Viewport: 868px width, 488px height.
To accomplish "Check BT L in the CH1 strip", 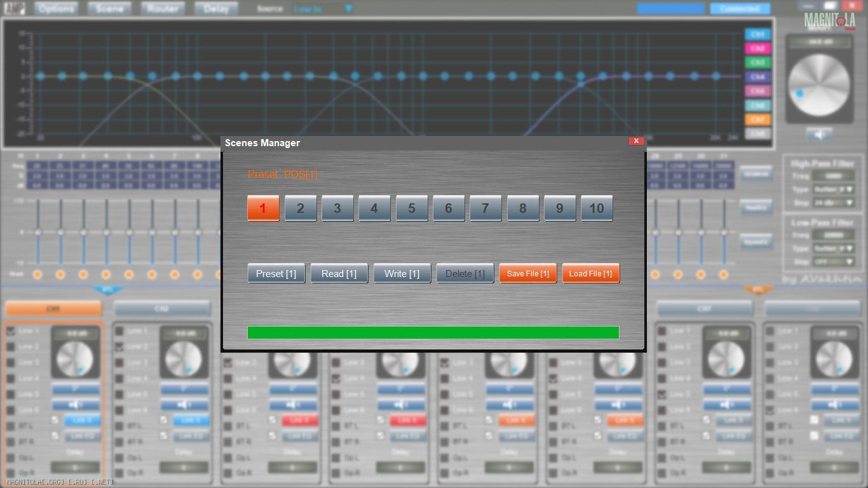I will tap(11, 426).
